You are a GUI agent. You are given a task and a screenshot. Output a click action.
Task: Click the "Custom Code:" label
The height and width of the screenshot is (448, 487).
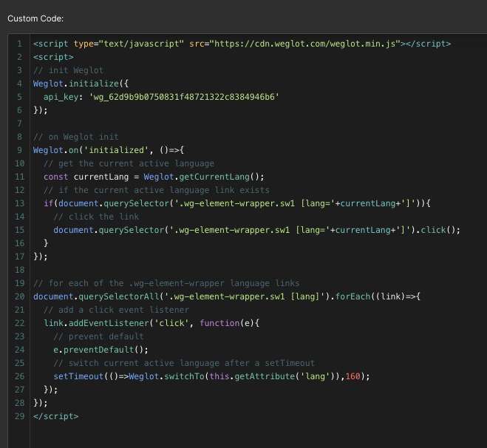(35, 18)
